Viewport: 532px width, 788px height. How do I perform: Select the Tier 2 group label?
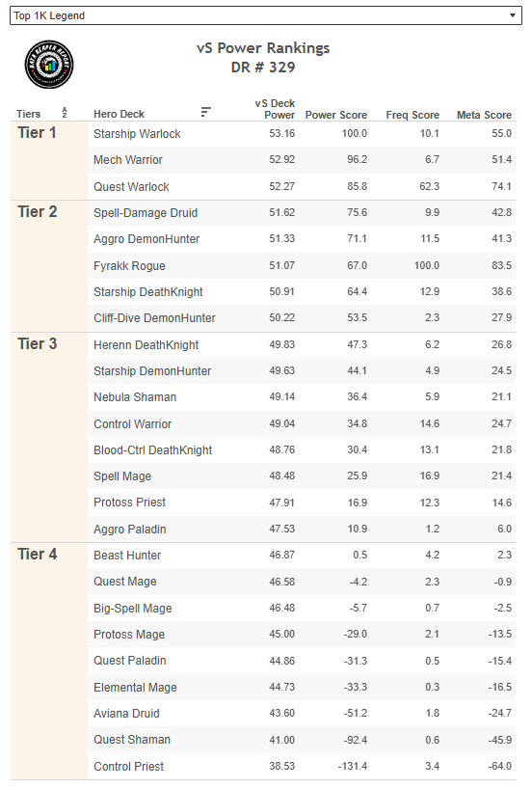click(38, 211)
